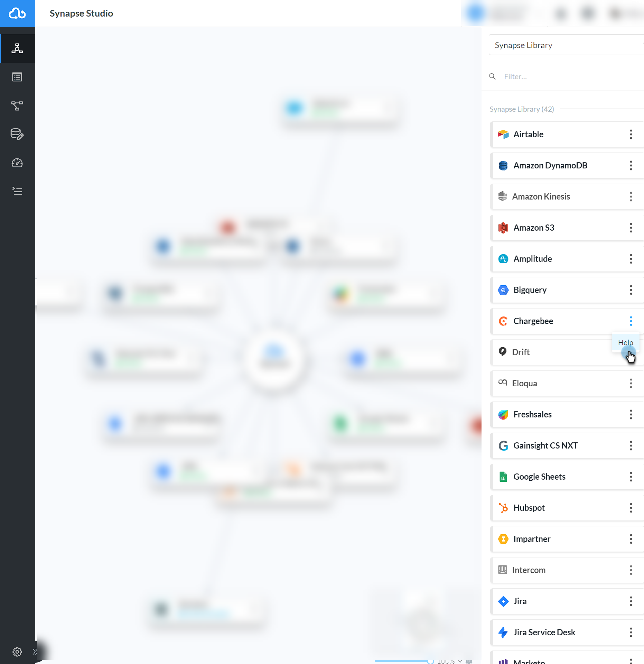
Task: Open Freshsales options menu
Action: click(631, 414)
